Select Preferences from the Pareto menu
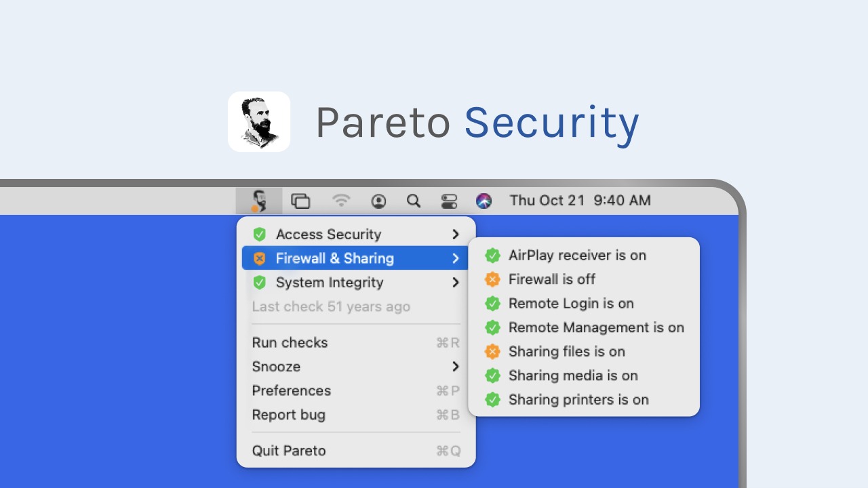The height and width of the screenshot is (488, 868). click(x=292, y=391)
